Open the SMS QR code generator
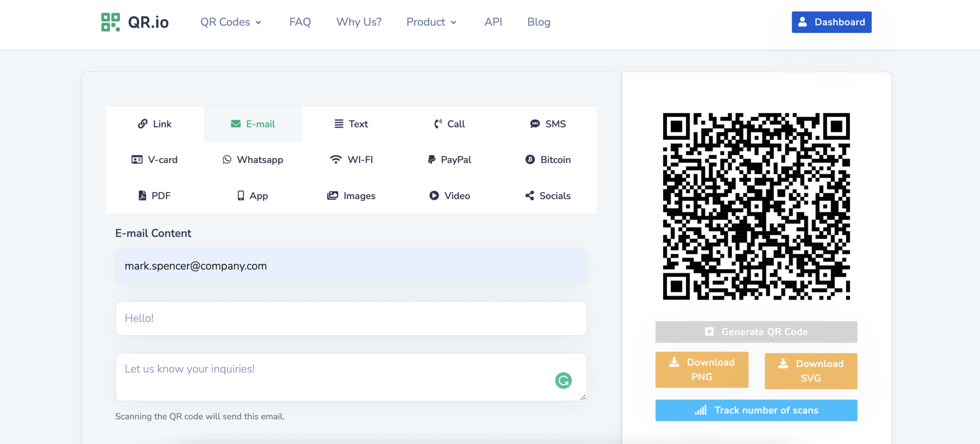The width and height of the screenshot is (980, 444). coord(547,124)
